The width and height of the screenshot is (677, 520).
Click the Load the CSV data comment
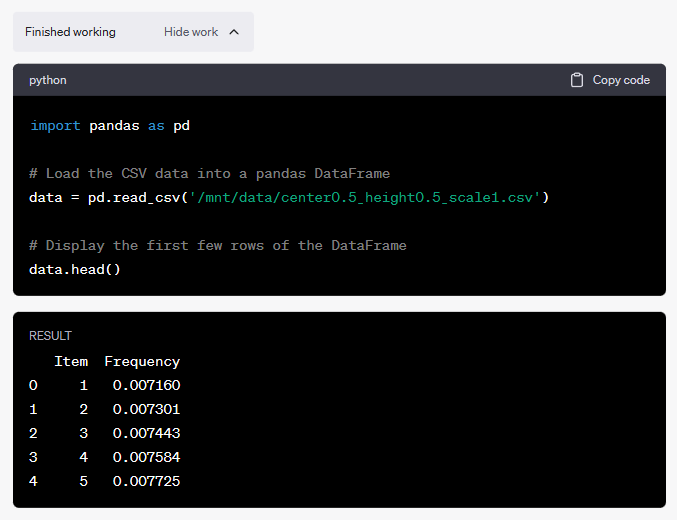[210, 173]
